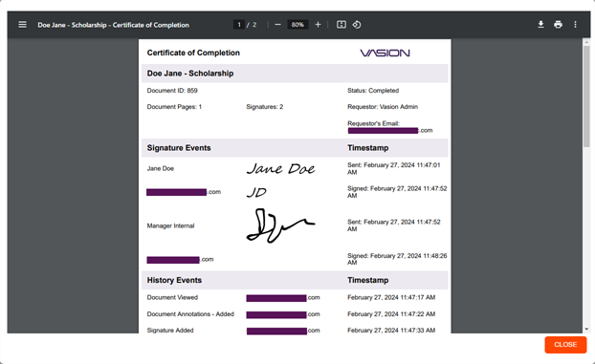Click the 'Requestor's Email:' label
The height and width of the screenshot is (364, 595).
coord(373,123)
